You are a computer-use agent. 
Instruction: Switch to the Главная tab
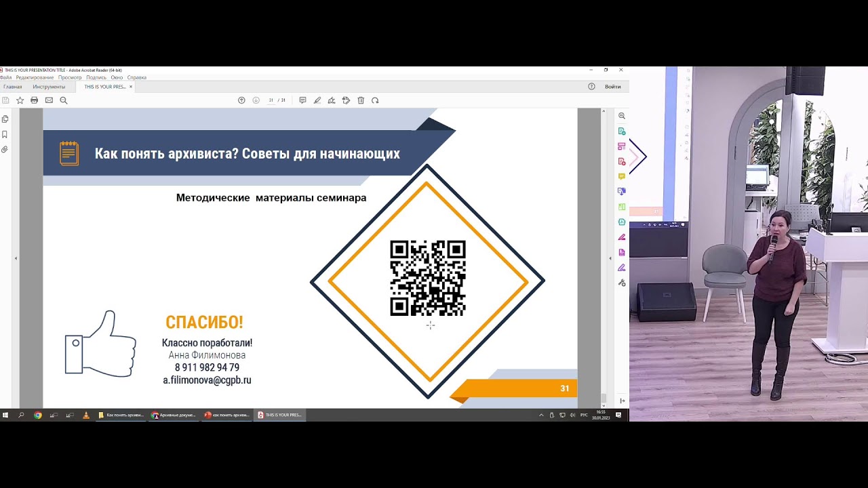(x=12, y=87)
